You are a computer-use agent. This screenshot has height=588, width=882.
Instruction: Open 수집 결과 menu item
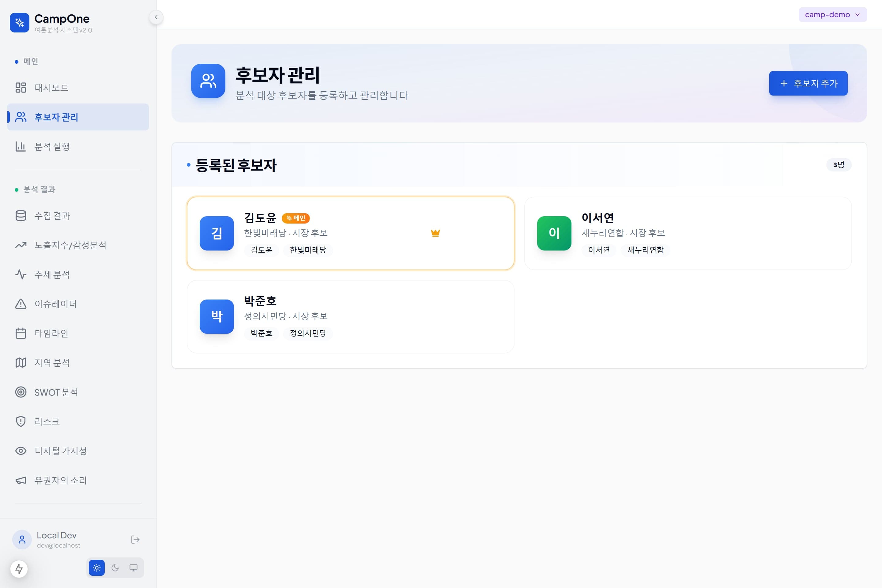[78, 216]
